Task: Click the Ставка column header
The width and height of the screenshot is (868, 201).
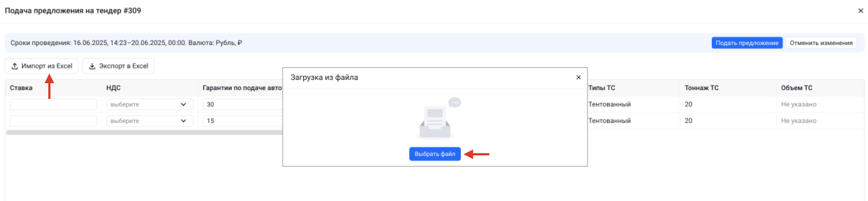Action: [x=21, y=88]
